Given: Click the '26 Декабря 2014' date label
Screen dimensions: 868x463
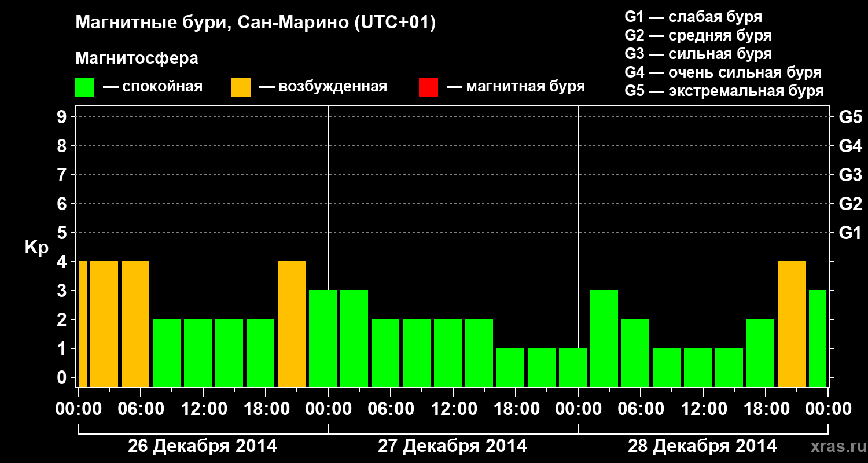Looking at the screenshot, I should (x=203, y=446).
